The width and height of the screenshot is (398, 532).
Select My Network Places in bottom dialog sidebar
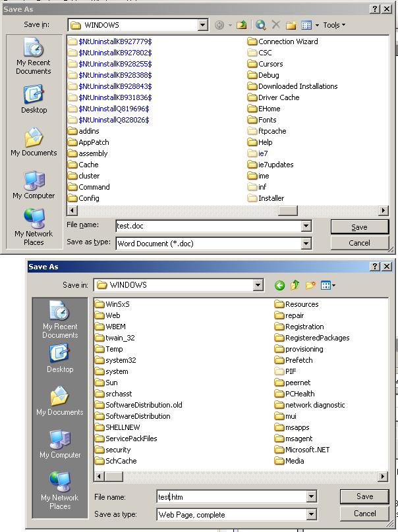point(60,491)
